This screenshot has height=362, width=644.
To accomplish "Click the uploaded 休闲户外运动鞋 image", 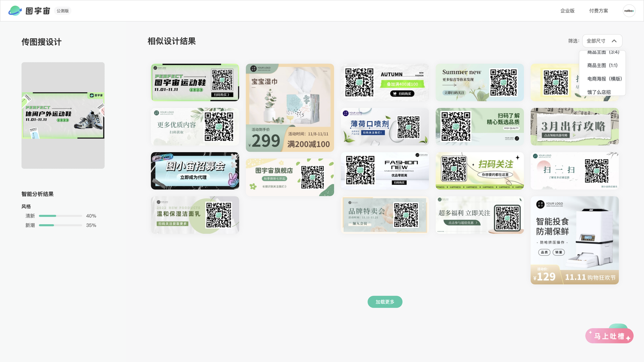I will click(x=63, y=115).
